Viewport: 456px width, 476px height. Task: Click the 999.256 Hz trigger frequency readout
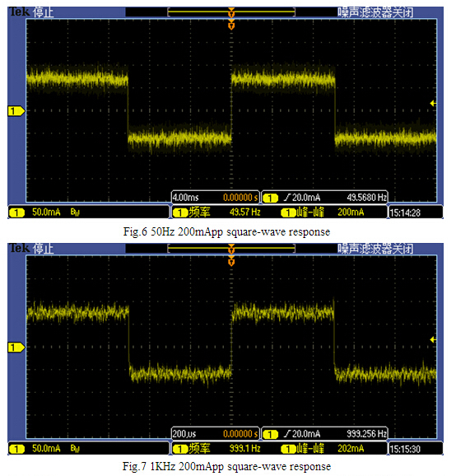367,434
